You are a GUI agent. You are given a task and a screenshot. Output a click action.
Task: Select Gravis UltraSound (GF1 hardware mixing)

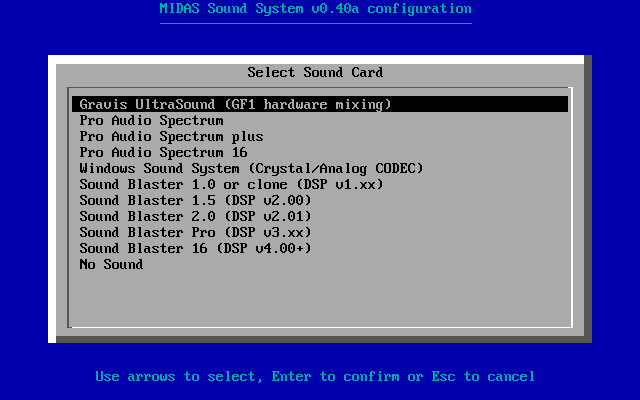point(320,104)
